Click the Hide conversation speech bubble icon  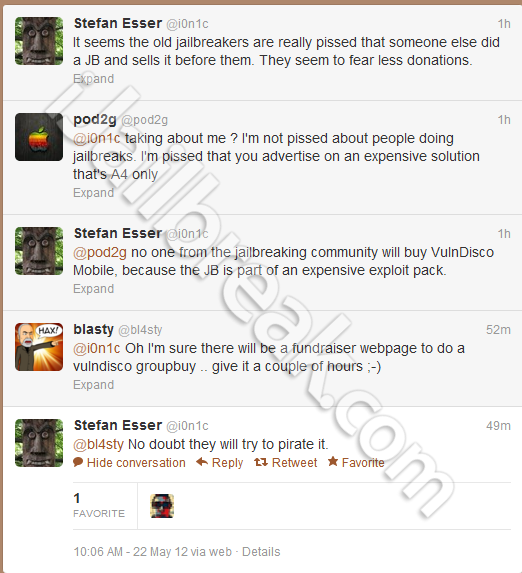tap(78, 462)
